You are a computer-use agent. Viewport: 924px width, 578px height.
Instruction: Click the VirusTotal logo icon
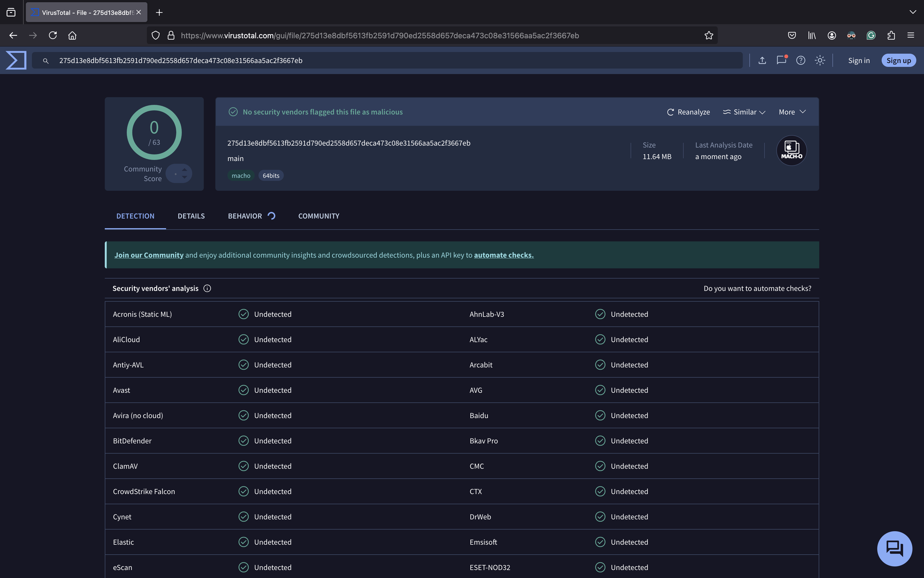tap(16, 60)
